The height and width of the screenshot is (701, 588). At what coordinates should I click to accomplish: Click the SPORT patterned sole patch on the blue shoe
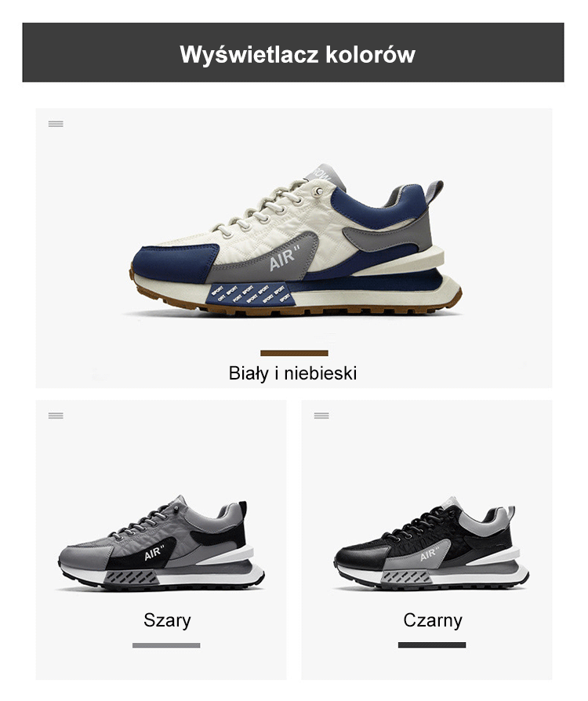[249, 296]
